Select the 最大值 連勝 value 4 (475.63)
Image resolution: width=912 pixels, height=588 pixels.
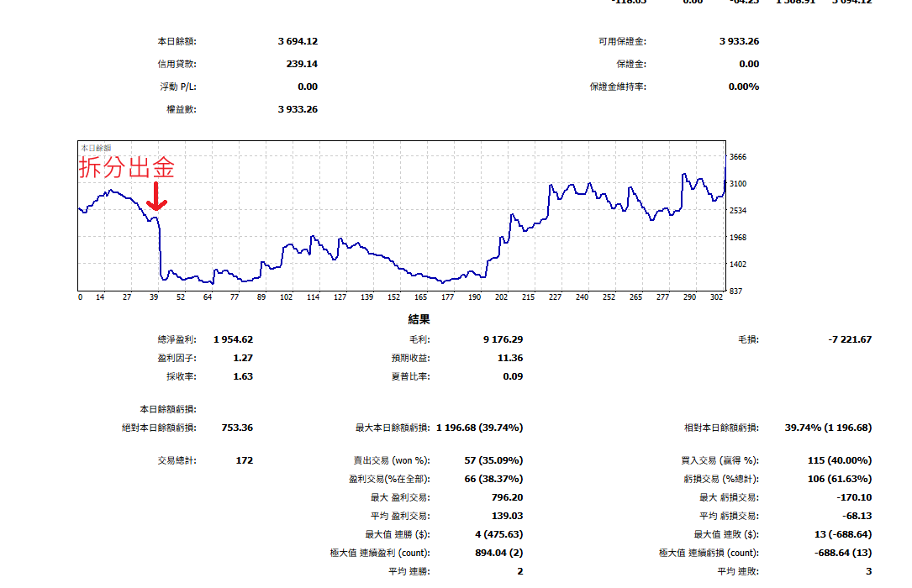pos(499,534)
